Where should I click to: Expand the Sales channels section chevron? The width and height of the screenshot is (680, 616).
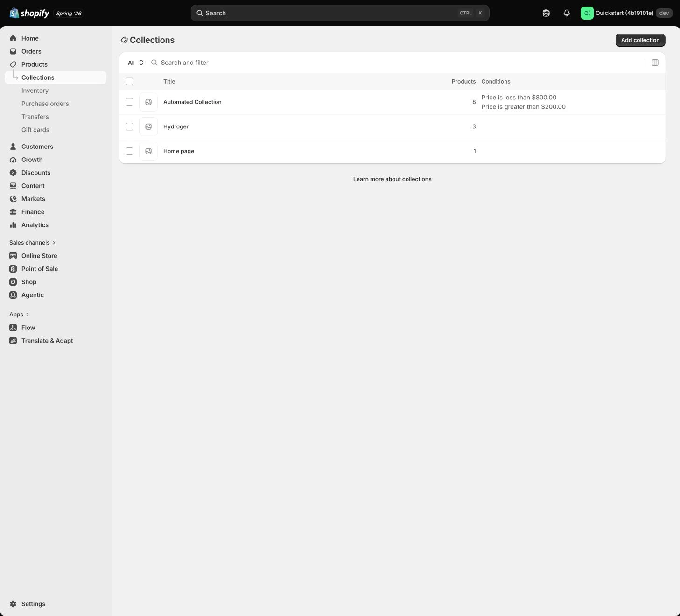tap(54, 243)
